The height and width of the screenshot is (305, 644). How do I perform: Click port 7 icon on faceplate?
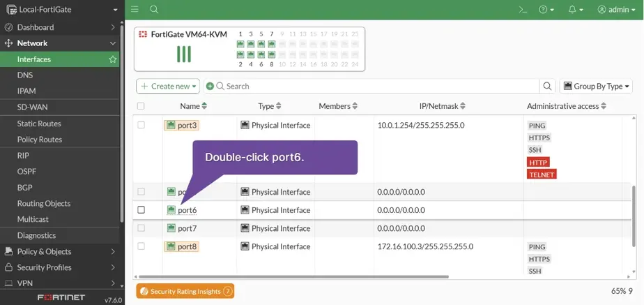[x=272, y=44]
